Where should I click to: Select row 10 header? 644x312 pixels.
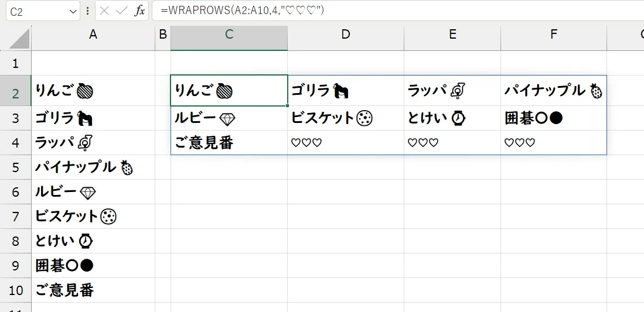(16, 290)
